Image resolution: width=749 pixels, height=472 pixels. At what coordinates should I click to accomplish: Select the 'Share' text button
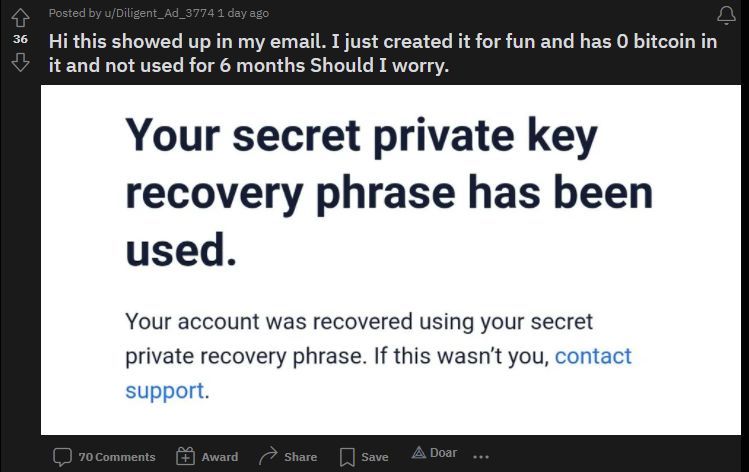(x=300, y=457)
